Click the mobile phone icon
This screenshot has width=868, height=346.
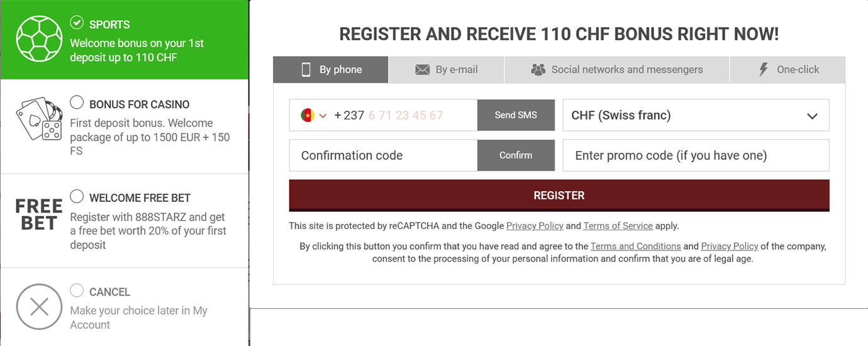pos(306,70)
